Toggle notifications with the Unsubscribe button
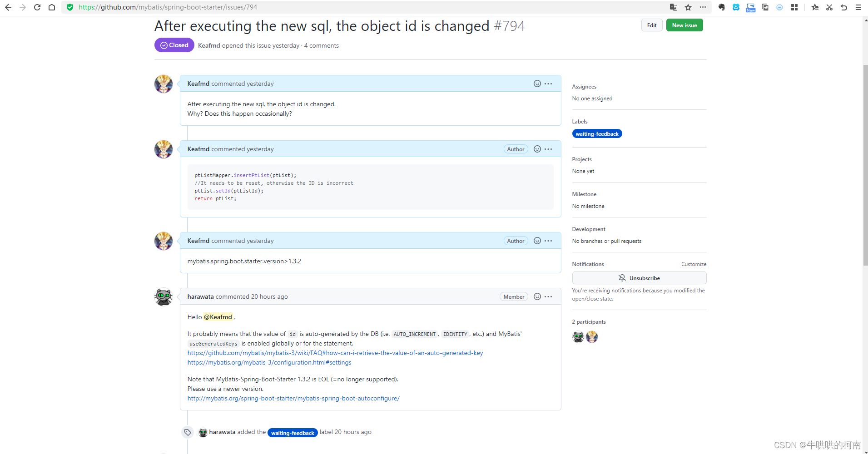868x454 pixels. 639,278
